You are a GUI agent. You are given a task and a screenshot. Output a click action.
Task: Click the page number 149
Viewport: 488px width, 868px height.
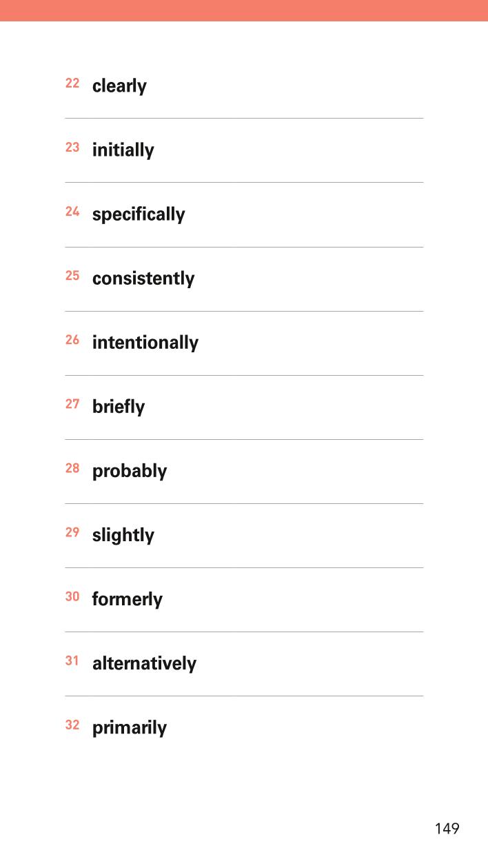point(447,829)
